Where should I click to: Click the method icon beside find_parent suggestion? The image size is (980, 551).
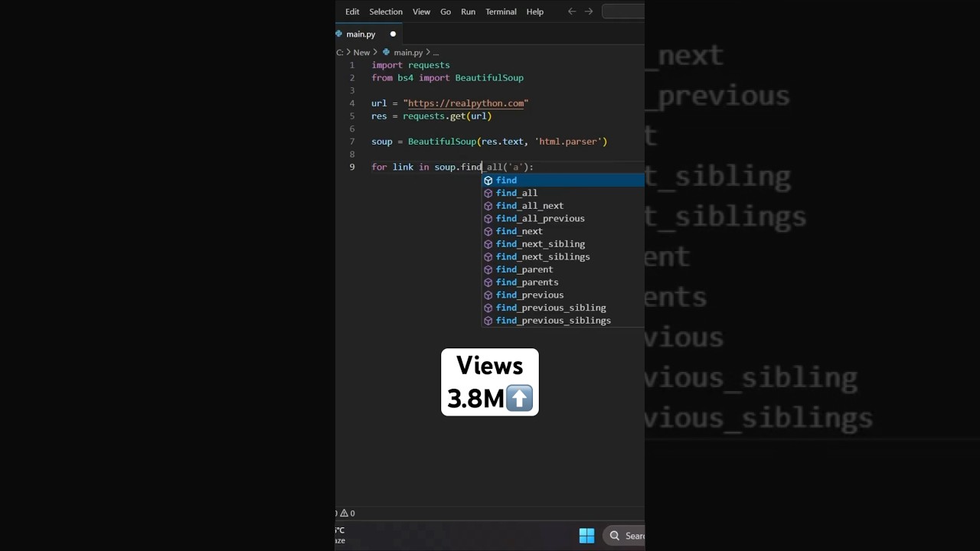coord(488,269)
